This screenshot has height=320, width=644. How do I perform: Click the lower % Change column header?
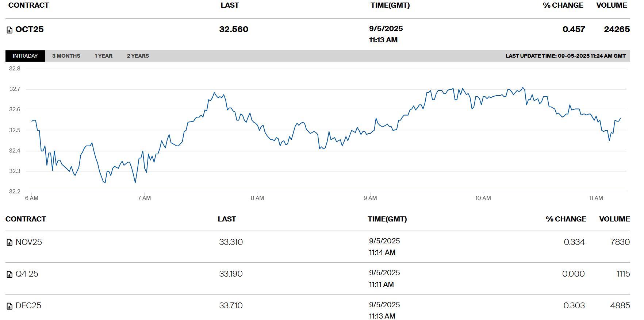[x=566, y=219]
